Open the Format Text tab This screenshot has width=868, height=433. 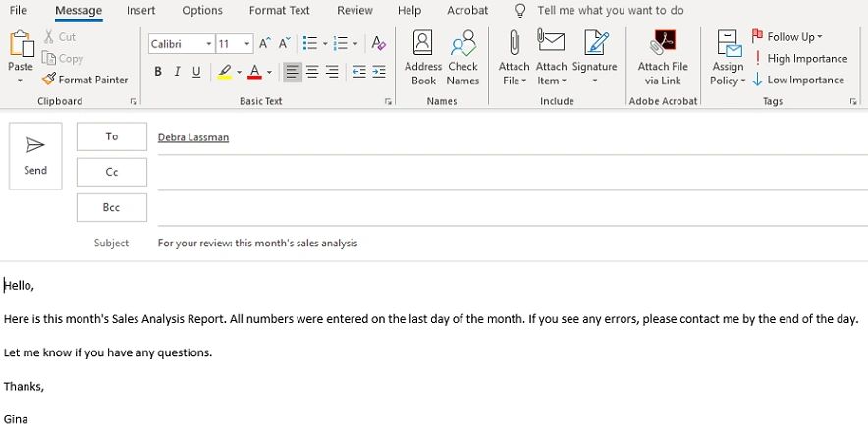(x=279, y=11)
